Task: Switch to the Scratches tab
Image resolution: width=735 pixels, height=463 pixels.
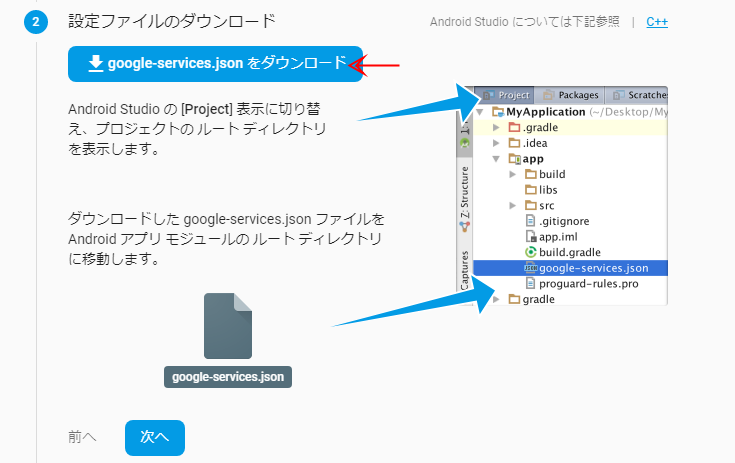Action: coord(638,95)
